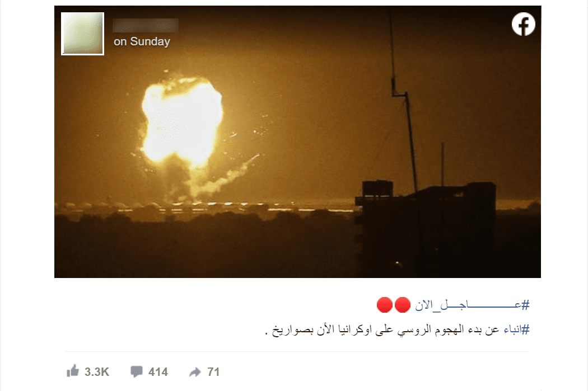Click the comment bubble icon

coord(137,371)
